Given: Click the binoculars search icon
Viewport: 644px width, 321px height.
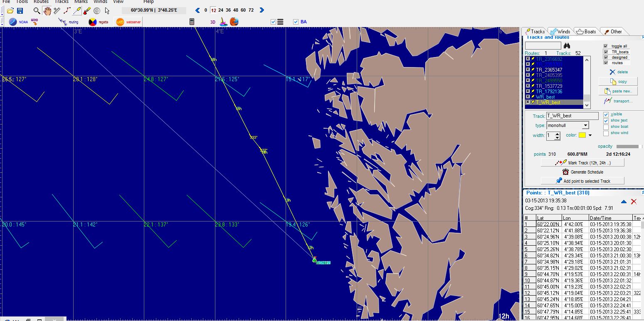Looking at the screenshot, I should [x=567, y=46].
